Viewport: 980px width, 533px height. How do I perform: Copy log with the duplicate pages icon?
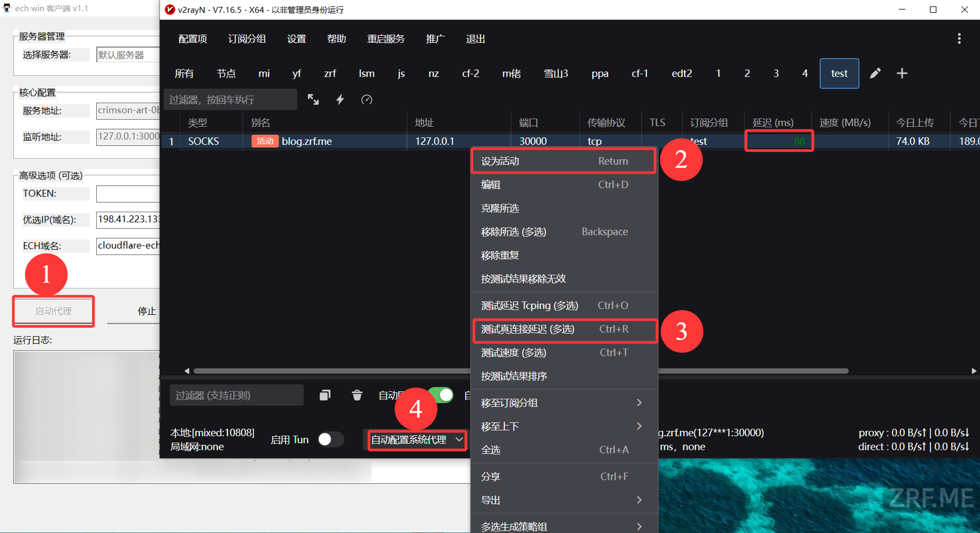(x=325, y=395)
